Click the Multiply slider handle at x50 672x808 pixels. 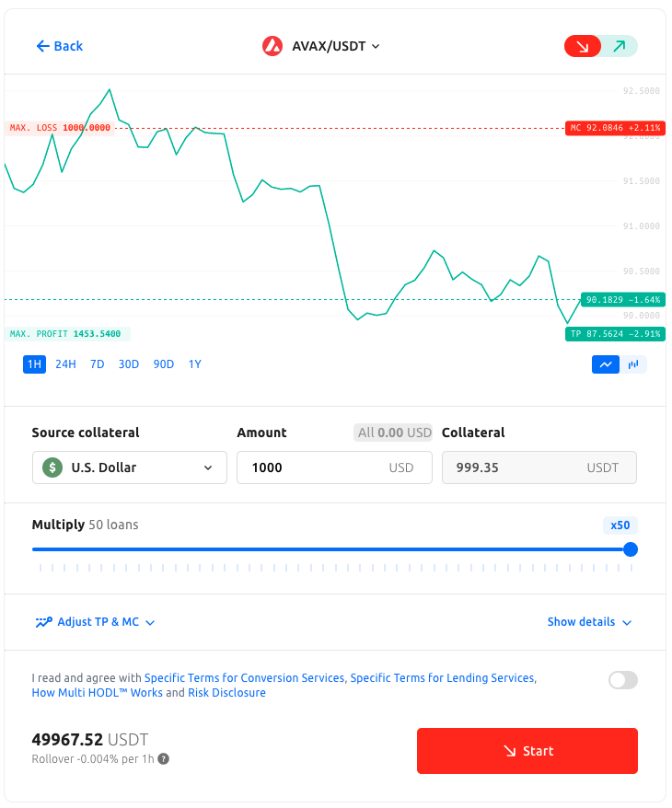[631, 549]
